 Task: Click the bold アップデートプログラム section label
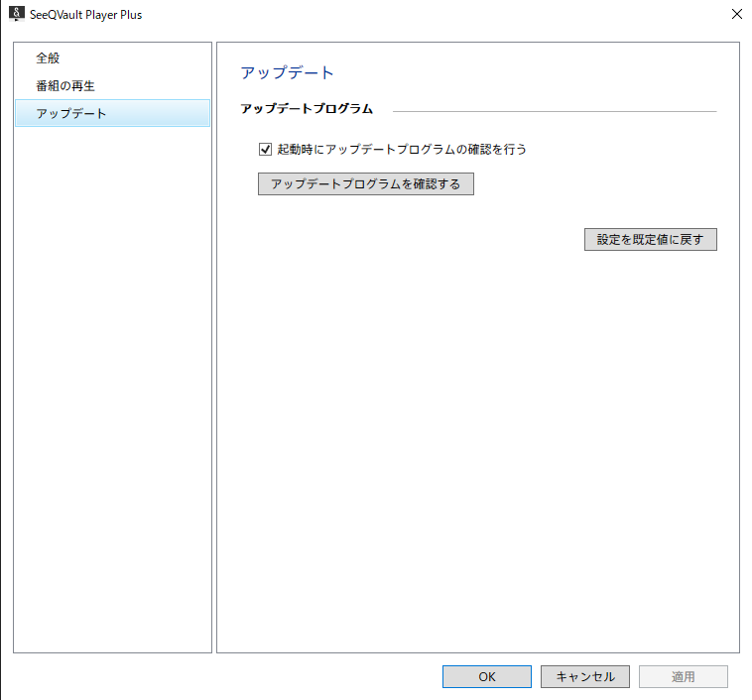coord(307,108)
